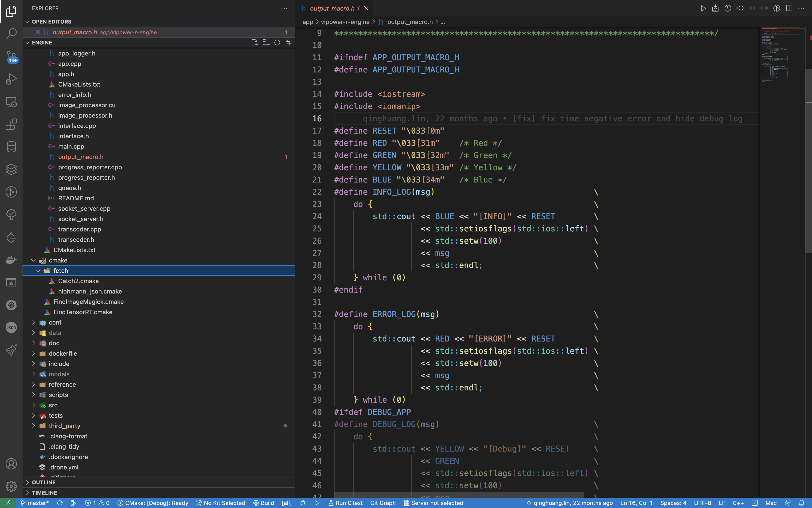Click the notifications bell in status bar
The image size is (812, 508).
pyautogui.click(x=801, y=503)
